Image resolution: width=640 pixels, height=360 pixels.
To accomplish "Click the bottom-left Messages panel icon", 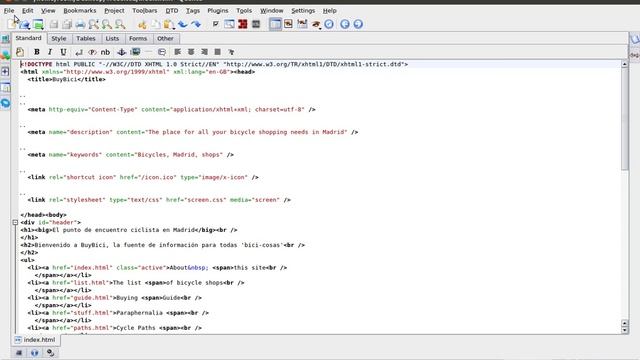I will [x=19, y=353].
